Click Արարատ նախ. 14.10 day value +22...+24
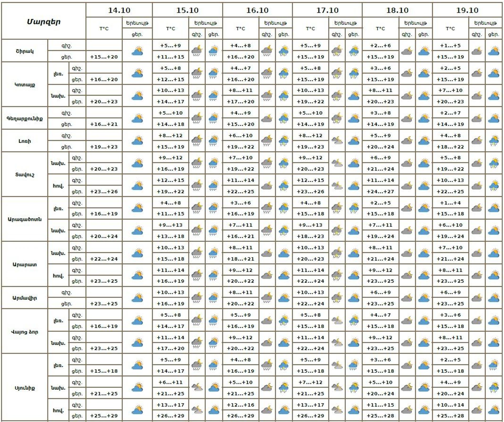504x422 pixels. tap(104, 259)
